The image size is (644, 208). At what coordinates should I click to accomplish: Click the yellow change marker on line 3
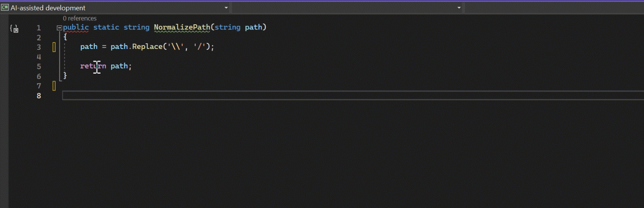coord(54,47)
